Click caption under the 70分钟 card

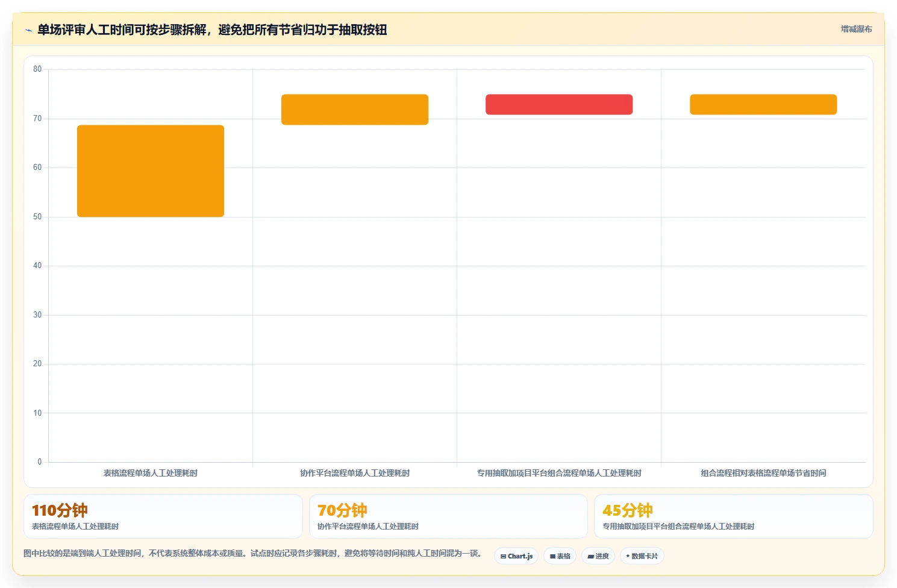[x=368, y=527]
